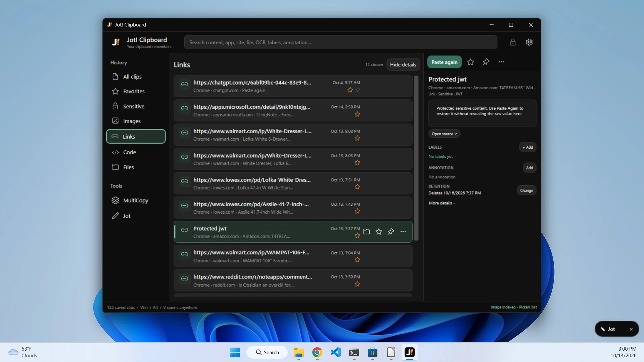
Task: Star the walmart WAMPAT clip
Action: tap(357, 260)
